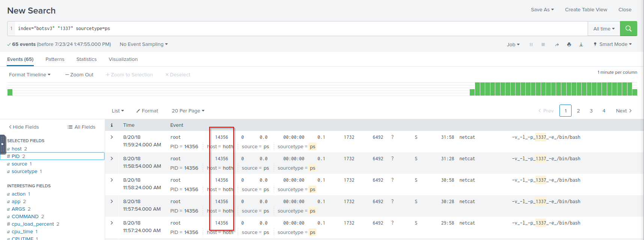Click the export download icon
Image resolution: width=644 pixels, height=240 pixels.
(581, 44)
